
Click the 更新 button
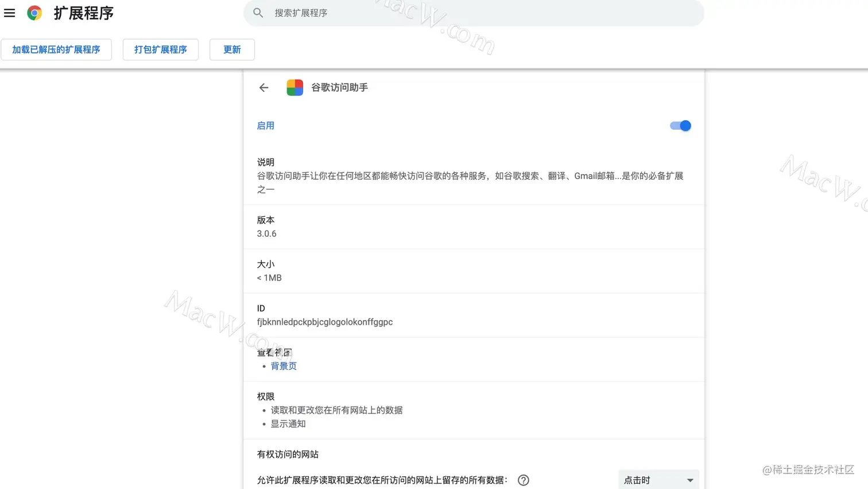[x=232, y=49]
